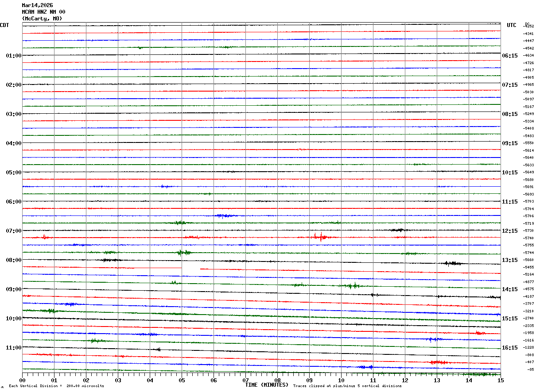Click minute tick label '03' on the time axis
The height and width of the screenshot is (392, 536).
pos(118,380)
